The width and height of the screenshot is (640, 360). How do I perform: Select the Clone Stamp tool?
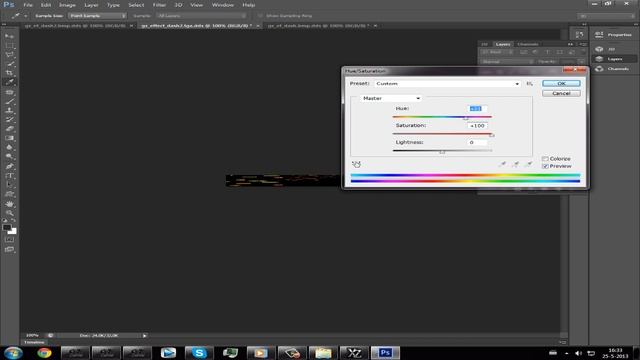(x=9, y=110)
